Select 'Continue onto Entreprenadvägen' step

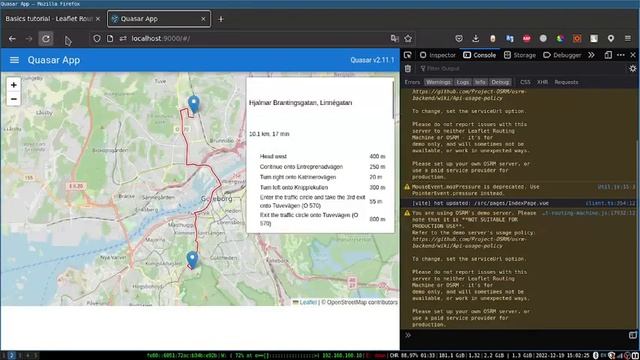coord(322,167)
